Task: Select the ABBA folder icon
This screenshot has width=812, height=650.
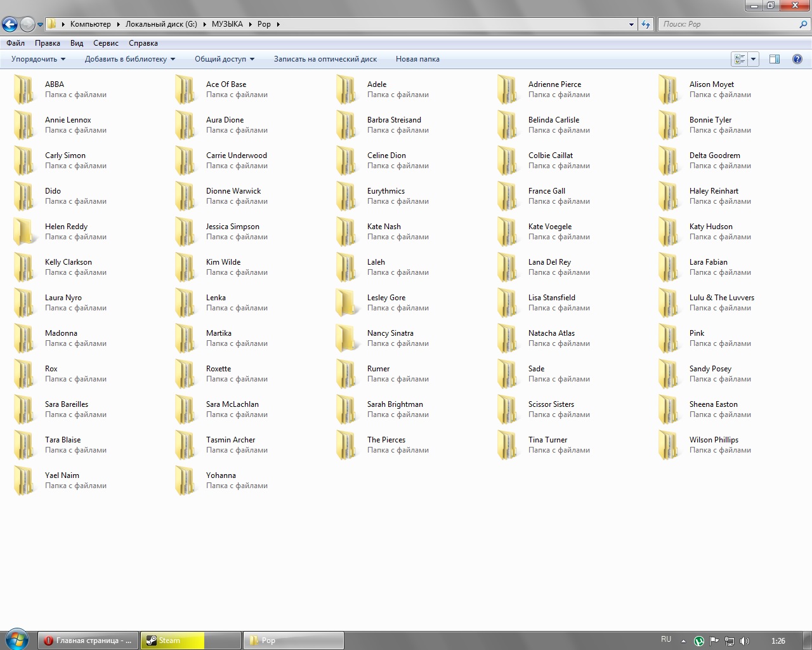Action: coord(24,90)
